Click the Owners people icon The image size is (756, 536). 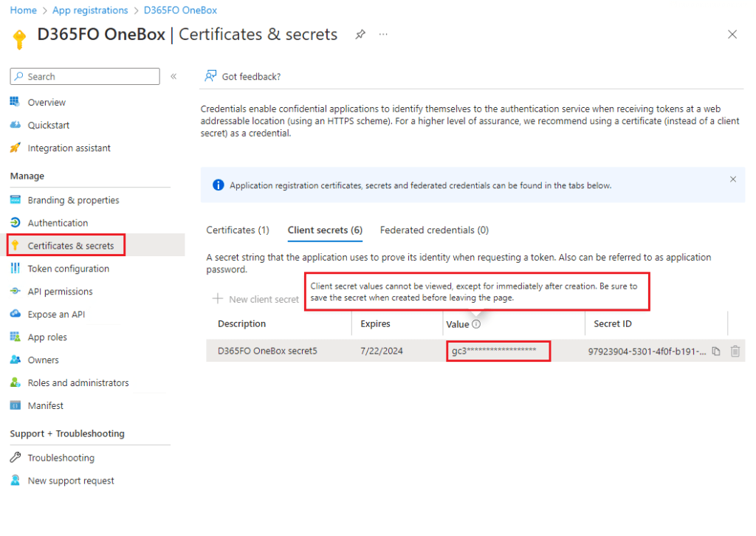16,360
